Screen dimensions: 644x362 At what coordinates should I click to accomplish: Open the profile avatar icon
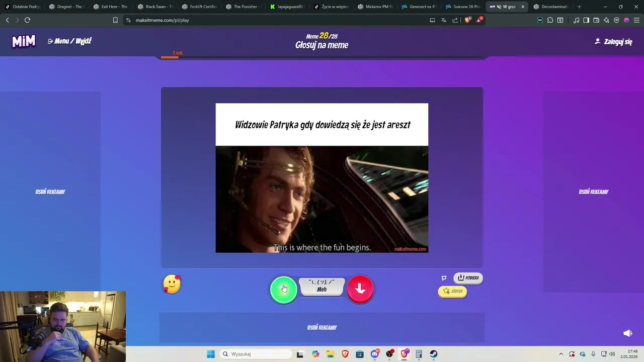pos(626,20)
